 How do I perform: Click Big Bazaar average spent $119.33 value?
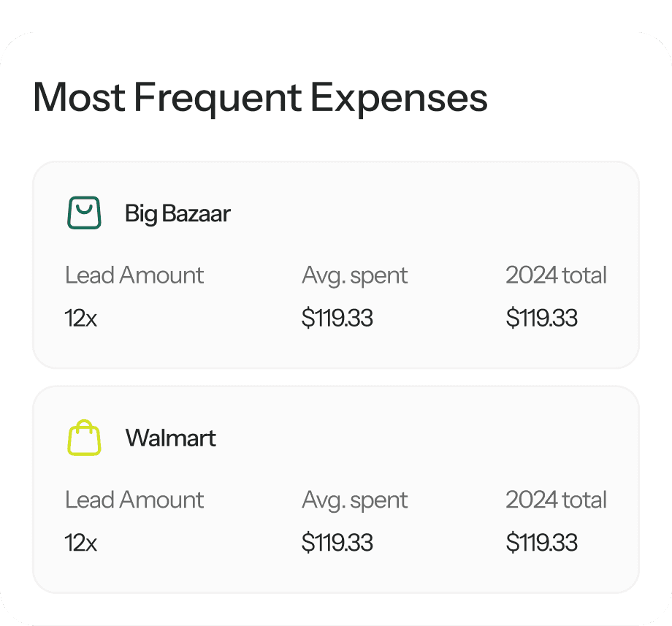[337, 318]
